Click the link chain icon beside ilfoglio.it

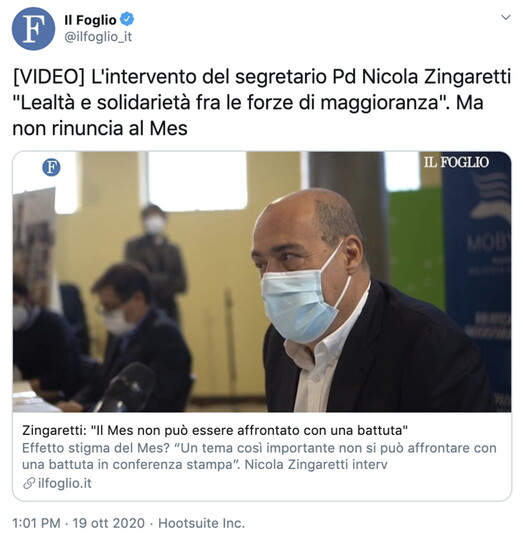(29, 483)
